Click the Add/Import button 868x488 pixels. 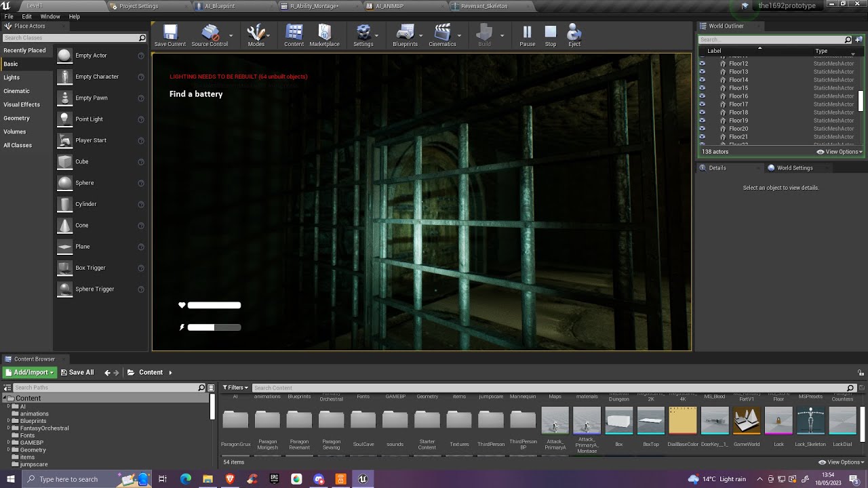pyautogui.click(x=29, y=372)
